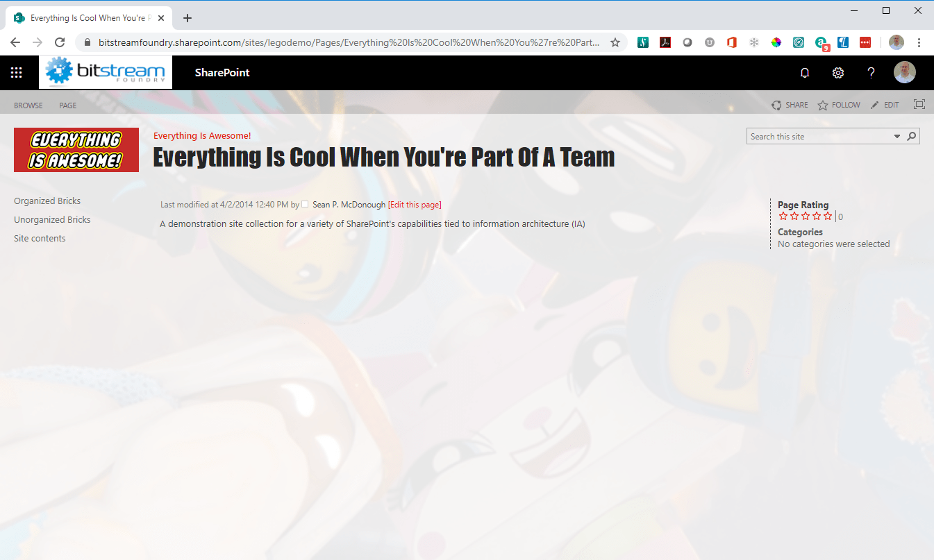Viewport: 934px width, 560px height.
Task: Click the LastPass extension icon
Action: click(x=865, y=42)
